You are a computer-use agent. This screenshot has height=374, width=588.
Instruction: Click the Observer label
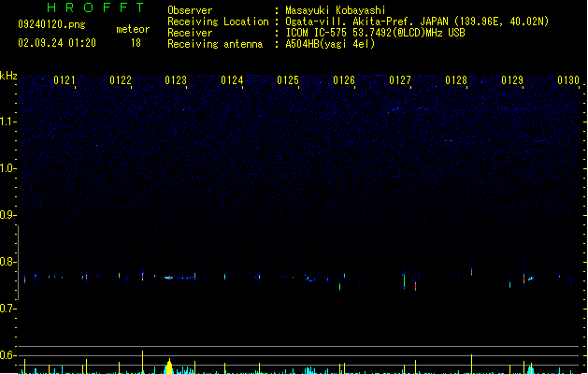pos(190,10)
